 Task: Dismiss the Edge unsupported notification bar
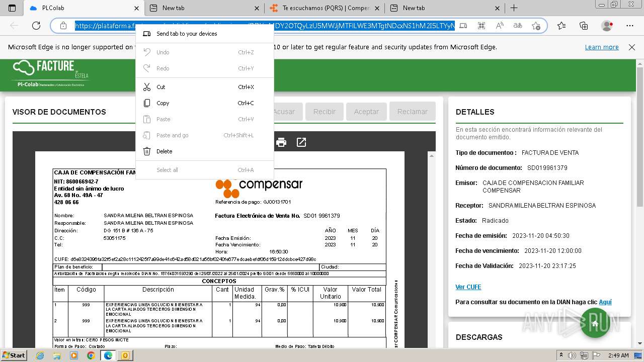tap(632, 47)
